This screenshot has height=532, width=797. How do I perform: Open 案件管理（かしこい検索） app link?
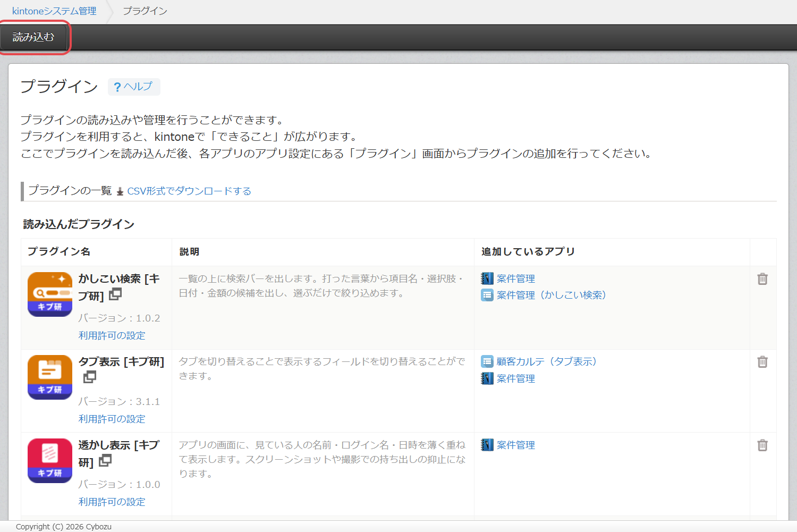point(552,295)
